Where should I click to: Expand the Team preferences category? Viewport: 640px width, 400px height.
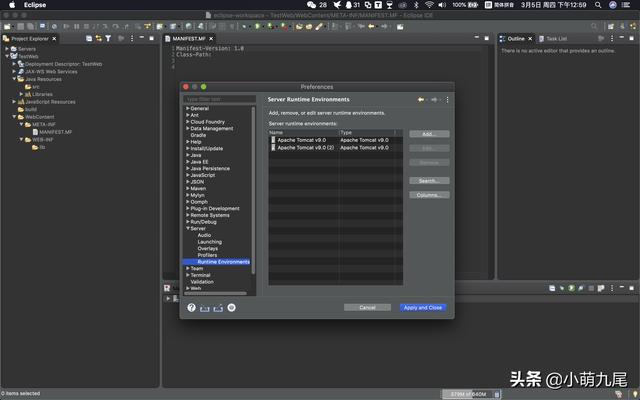click(188, 268)
